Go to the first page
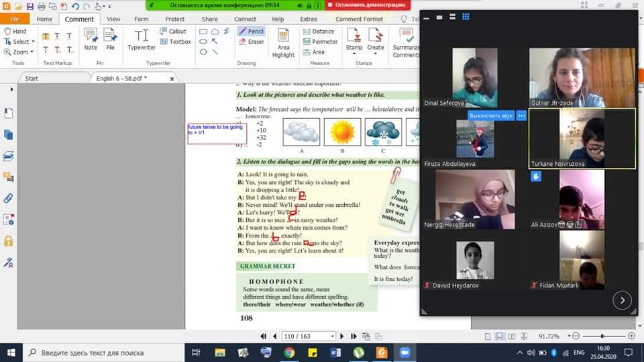This screenshot has height=362, width=644. (x=263, y=336)
